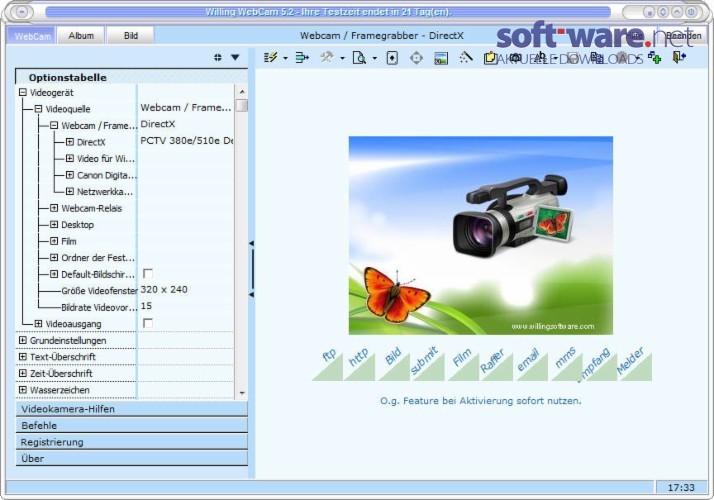Screen dimensions: 714x500
Task: Expand the Text-Überschrift section
Action: tap(23, 357)
